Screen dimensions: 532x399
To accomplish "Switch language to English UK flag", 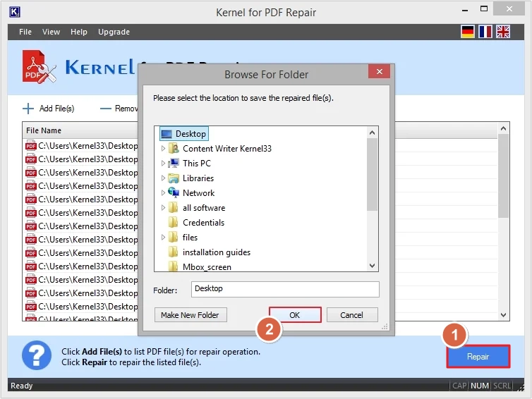I will 503,32.
